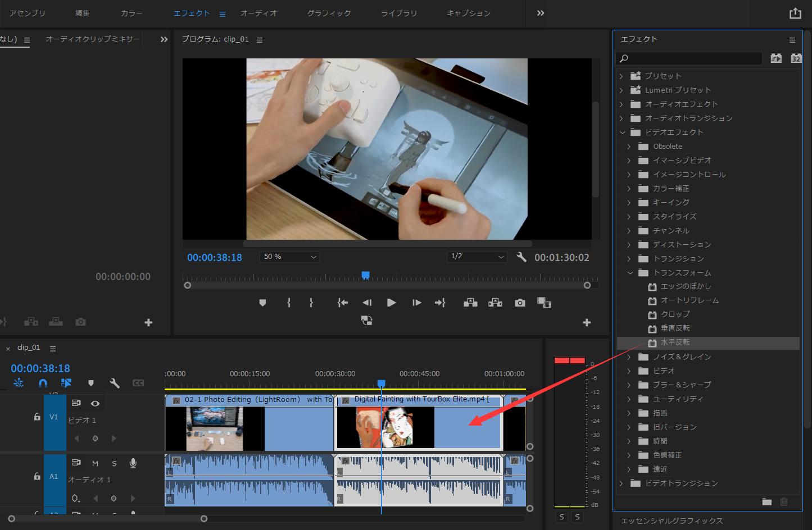The height and width of the screenshot is (530, 812).
Task: Expand the ビデオトランジション folder
Action: pos(621,483)
